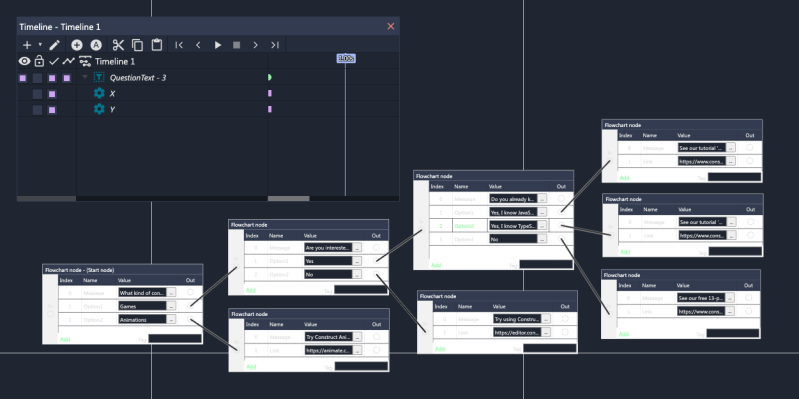Click the paste clipboard icon
The width and height of the screenshot is (799, 399).
[157, 45]
